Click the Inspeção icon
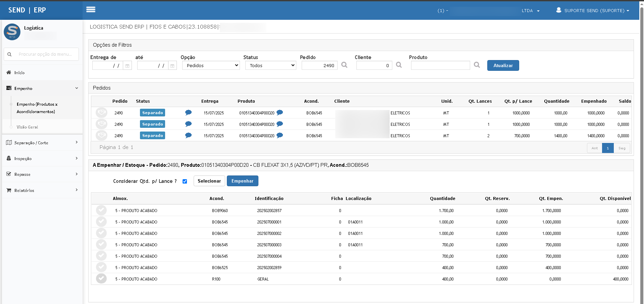 pyautogui.click(x=9, y=158)
